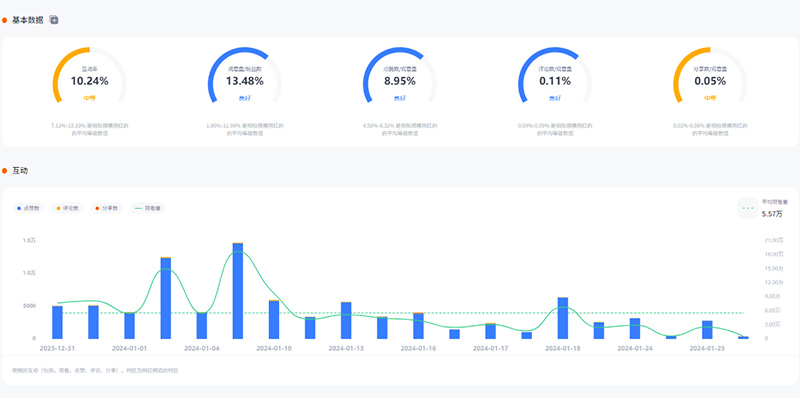Click the bar above 2024-01-25
Screen dimensions: 800x398
point(707,330)
